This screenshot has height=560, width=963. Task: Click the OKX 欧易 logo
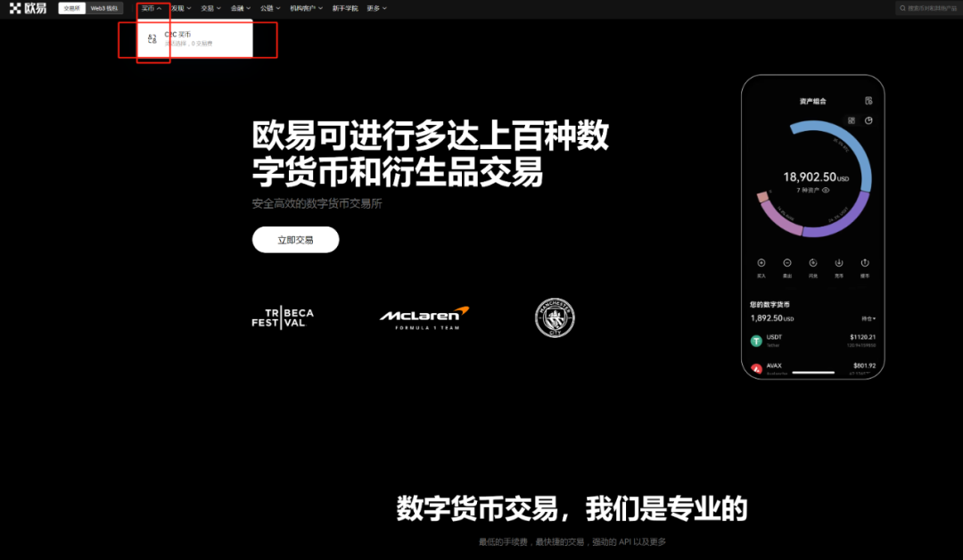(27, 8)
